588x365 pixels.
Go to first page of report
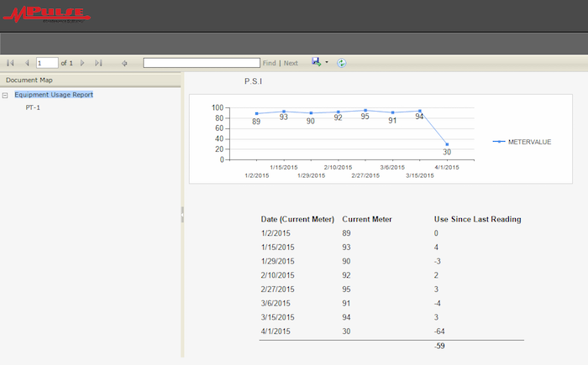tap(10, 63)
